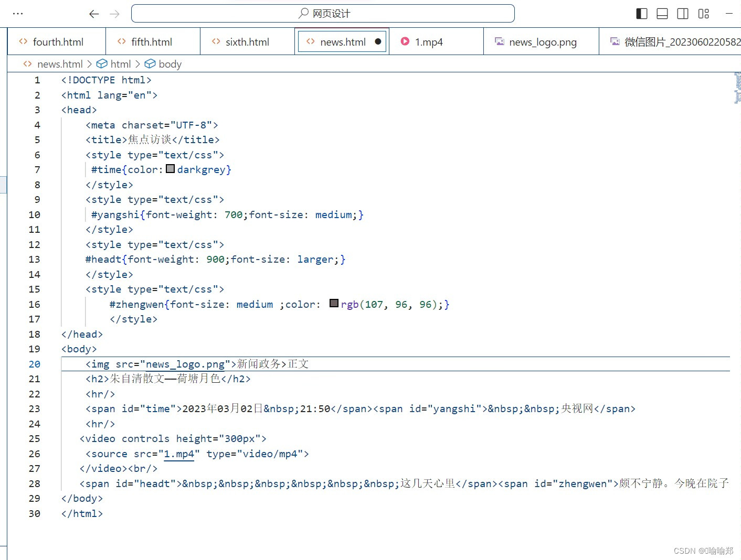The height and width of the screenshot is (560, 741).
Task: Click the video file icon on 1.mp4 tab
Action: [405, 41]
